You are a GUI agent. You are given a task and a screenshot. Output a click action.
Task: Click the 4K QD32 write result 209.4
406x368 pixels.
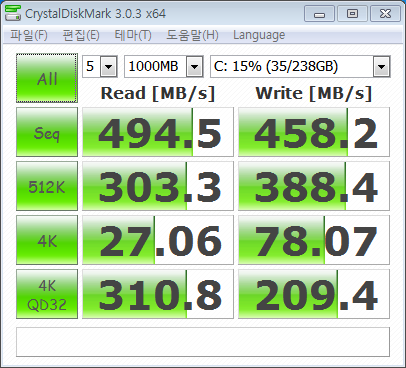point(314,294)
